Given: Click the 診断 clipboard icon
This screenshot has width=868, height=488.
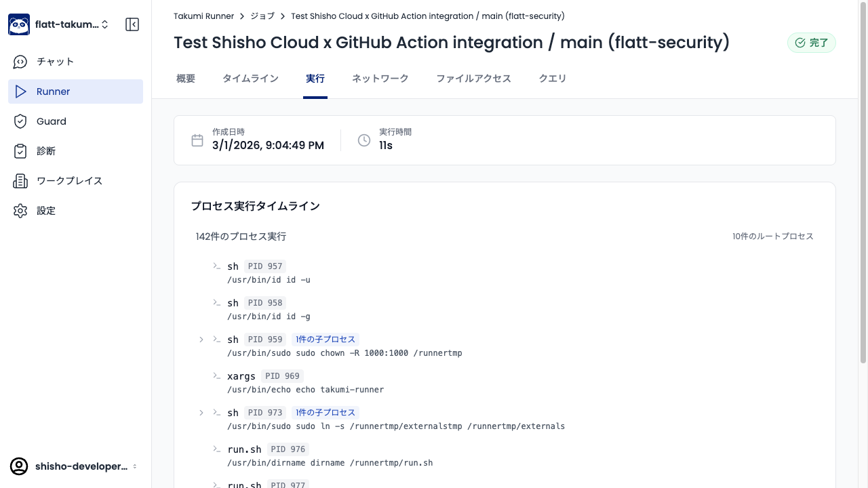Looking at the screenshot, I should click(20, 151).
